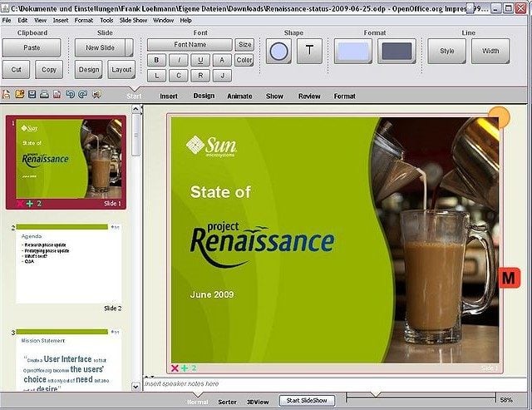
Task: Open the Slide Show menu
Action: 133,19
